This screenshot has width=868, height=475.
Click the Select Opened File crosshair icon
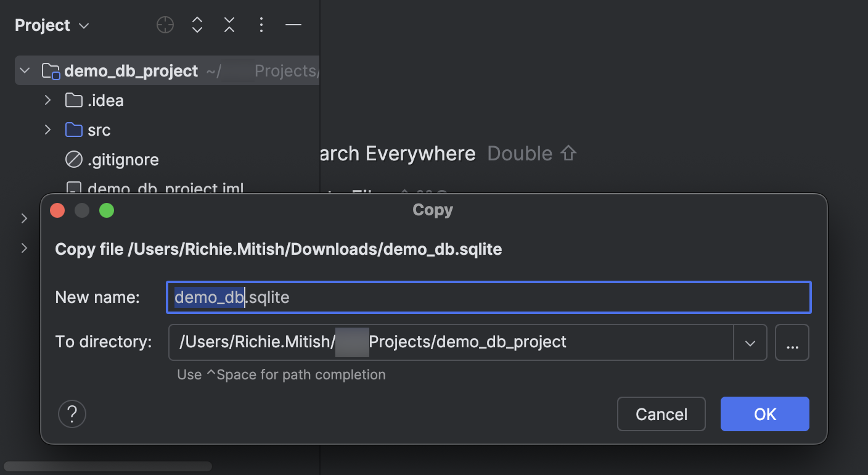click(165, 25)
